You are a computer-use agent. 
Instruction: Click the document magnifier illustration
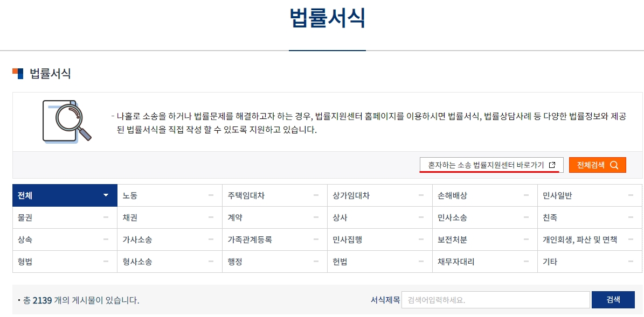(x=67, y=122)
